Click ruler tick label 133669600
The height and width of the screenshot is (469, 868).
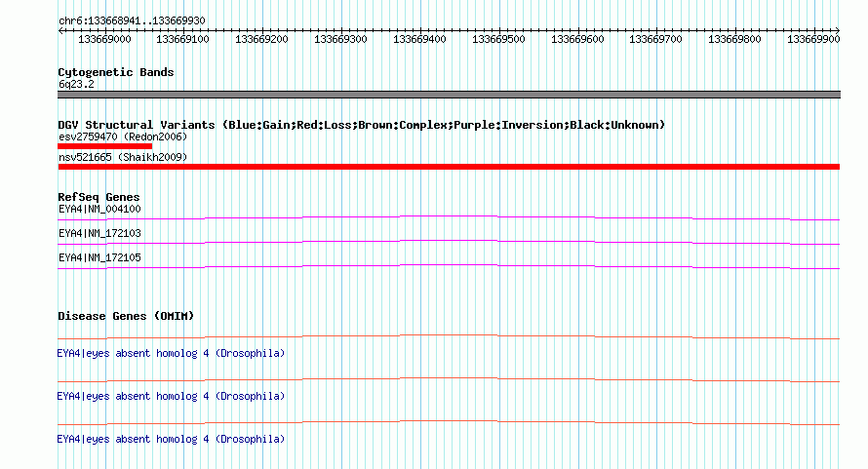tap(577, 39)
